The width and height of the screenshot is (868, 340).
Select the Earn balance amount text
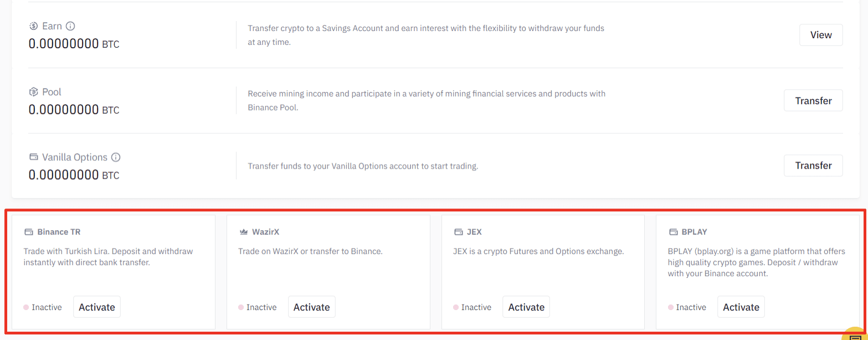74,44
